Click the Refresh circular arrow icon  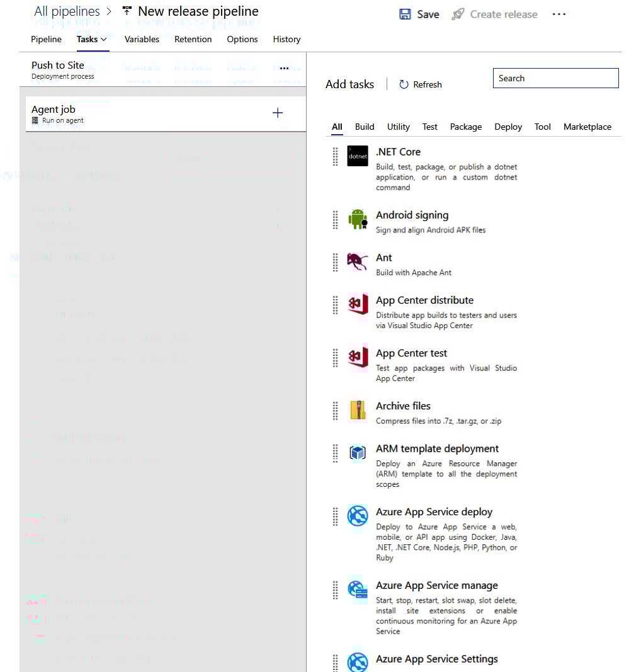(404, 84)
